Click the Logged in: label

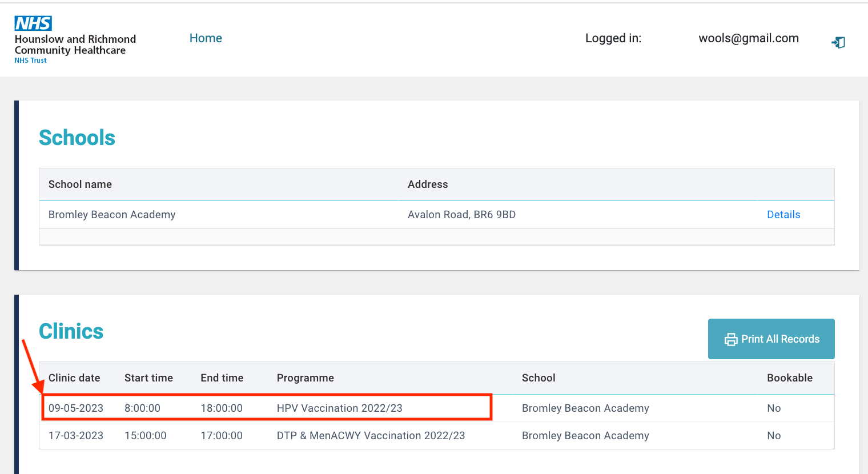613,38
